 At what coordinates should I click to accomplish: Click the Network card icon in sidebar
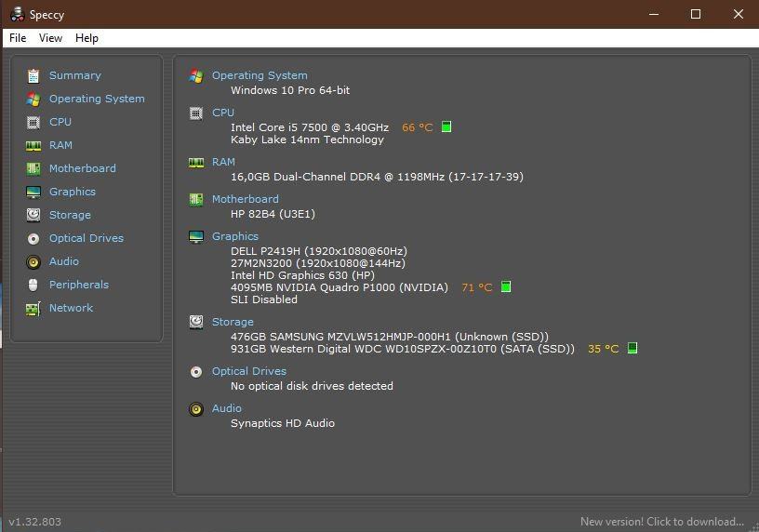tap(33, 309)
